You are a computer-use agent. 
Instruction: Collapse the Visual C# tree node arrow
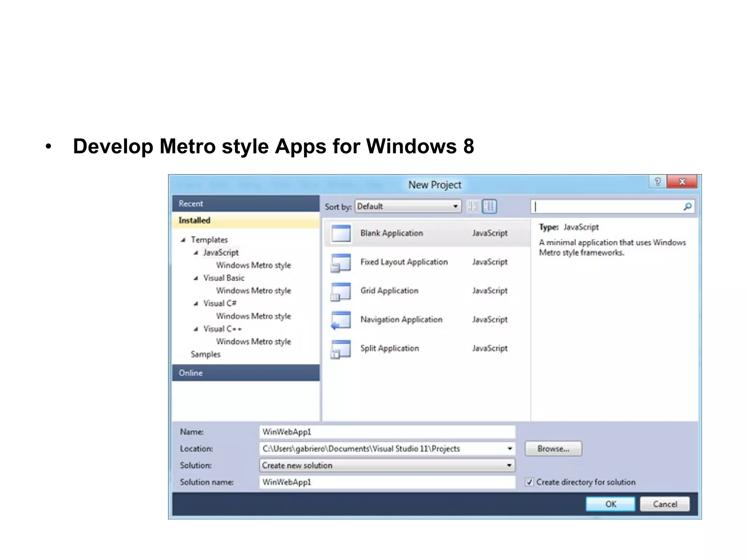[196, 303]
